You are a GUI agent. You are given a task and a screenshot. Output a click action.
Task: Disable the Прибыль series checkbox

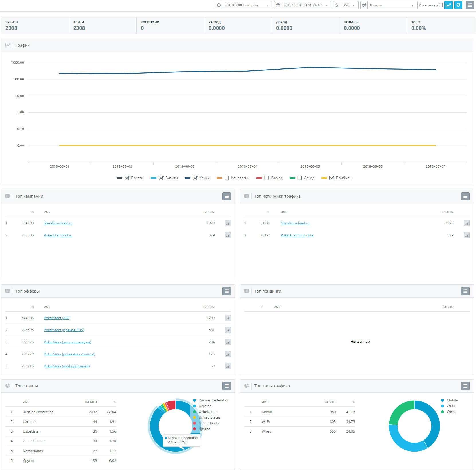[332, 178]
